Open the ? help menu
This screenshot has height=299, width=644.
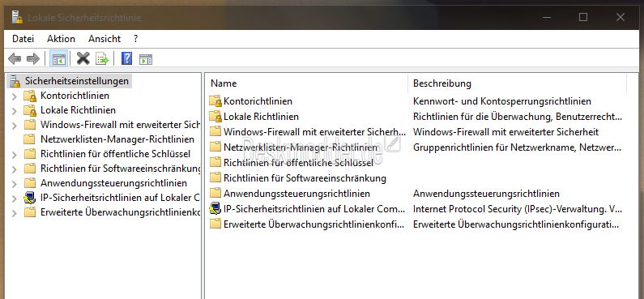point(135,39)
